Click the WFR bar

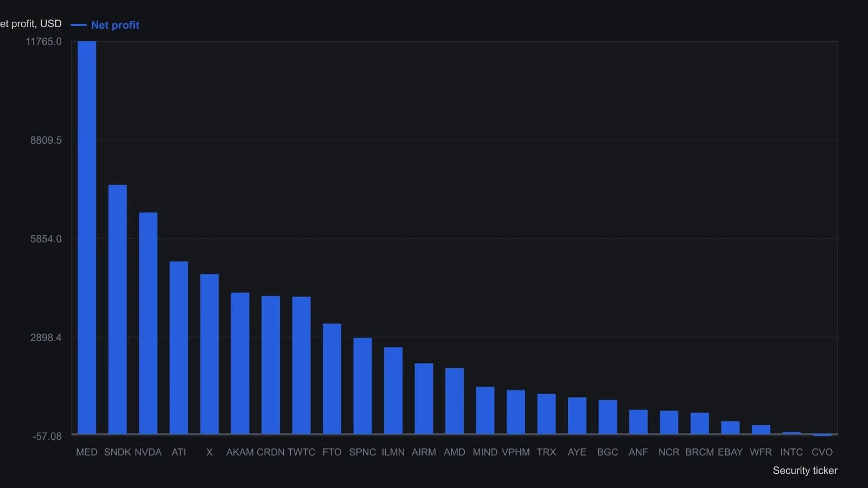point(761,429)
